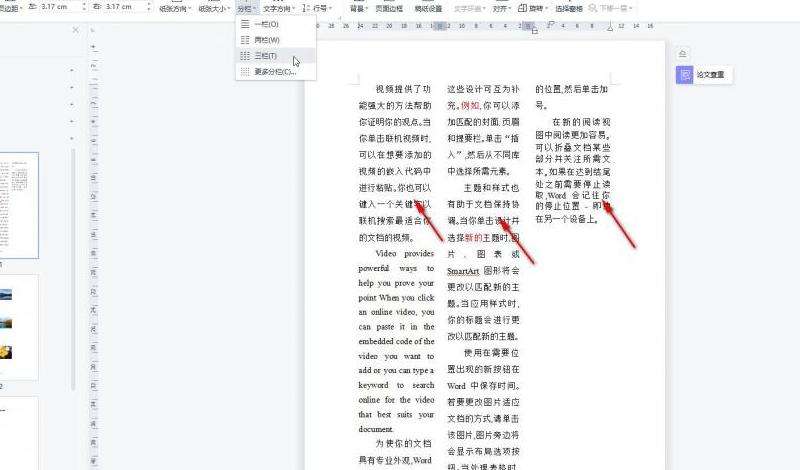
Task: Click the text 视频提供了功
Action: click(x=404, y=89)
